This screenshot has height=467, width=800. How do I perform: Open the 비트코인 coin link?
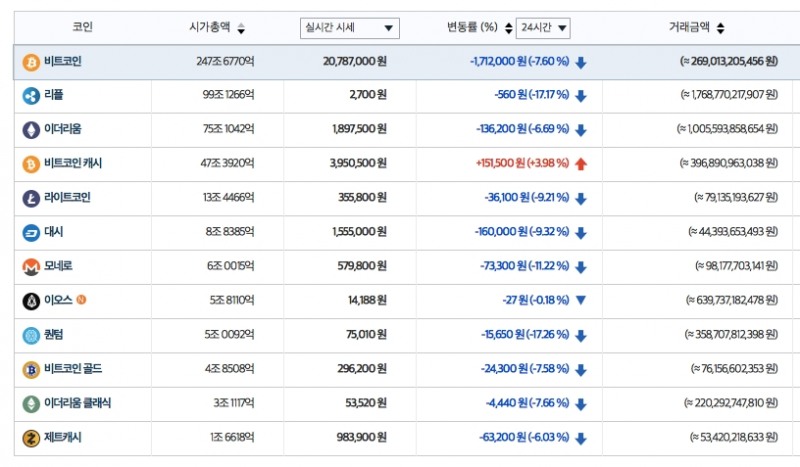[x=63, y=61]
